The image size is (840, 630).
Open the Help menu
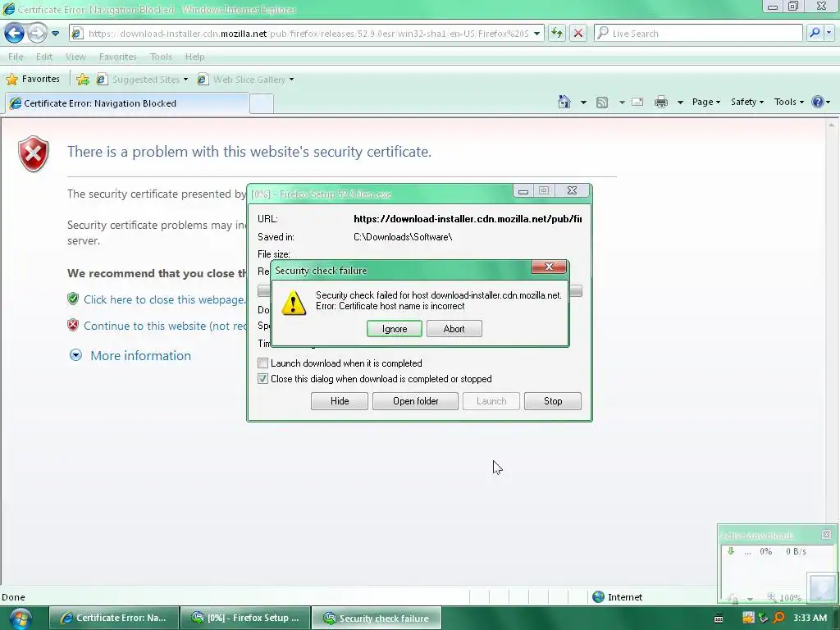pyautogui.click(x=194, y=57)
